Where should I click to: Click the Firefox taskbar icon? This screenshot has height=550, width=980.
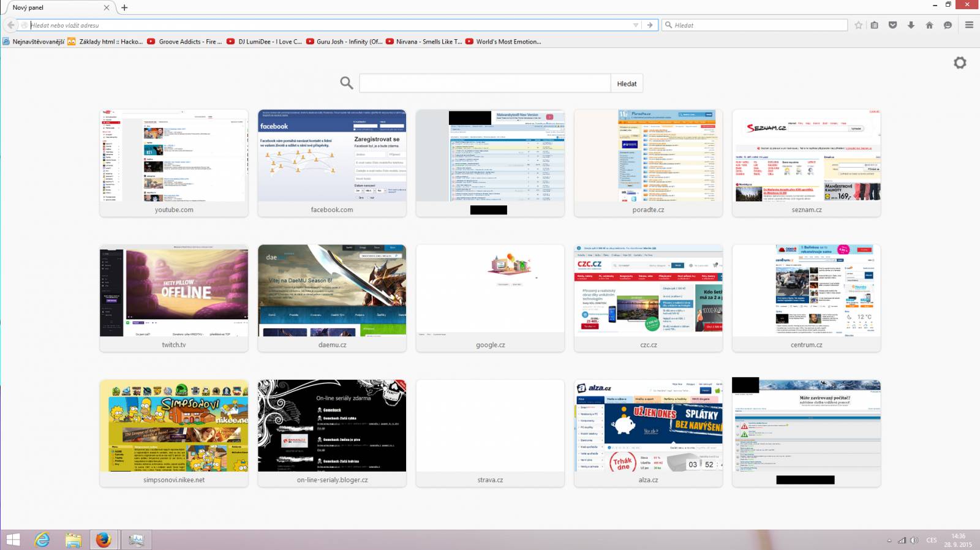tap(104, 540)
